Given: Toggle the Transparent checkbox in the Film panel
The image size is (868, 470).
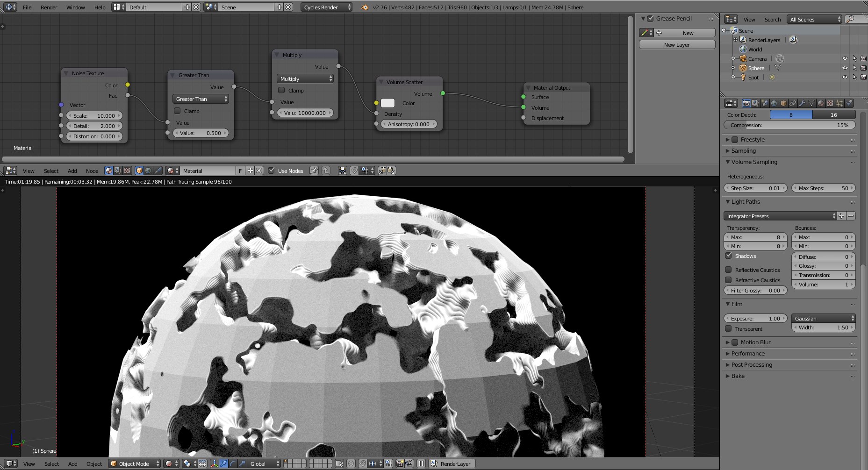Looking at the screenshot, I should (x=729, y=328).
